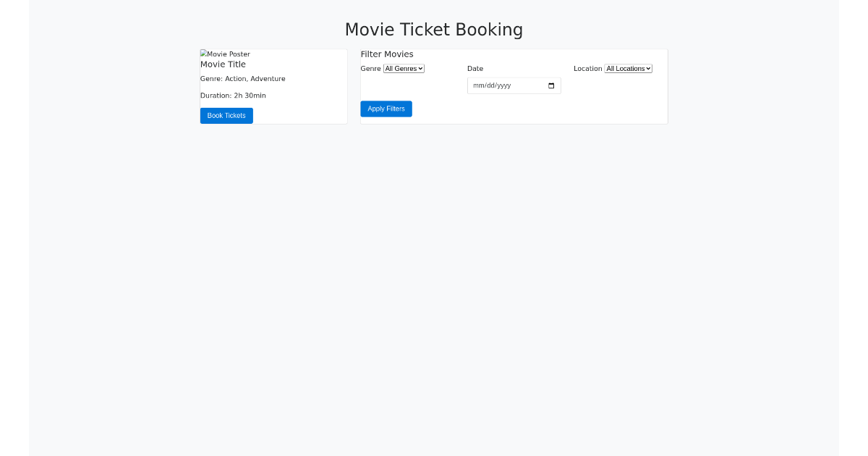The image size is (868, 456).
Task: Click the Book Tickets button
Action: point(226,115)
